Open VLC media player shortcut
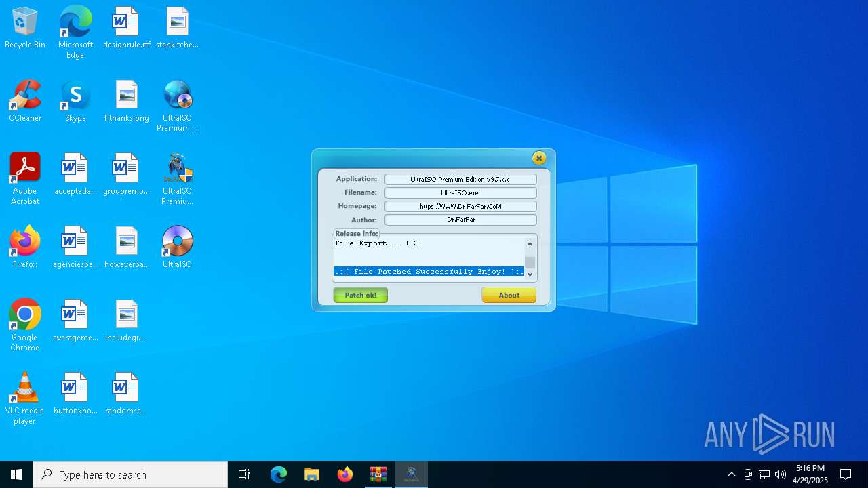The image size is (868, 488). [x=25, y=399]
